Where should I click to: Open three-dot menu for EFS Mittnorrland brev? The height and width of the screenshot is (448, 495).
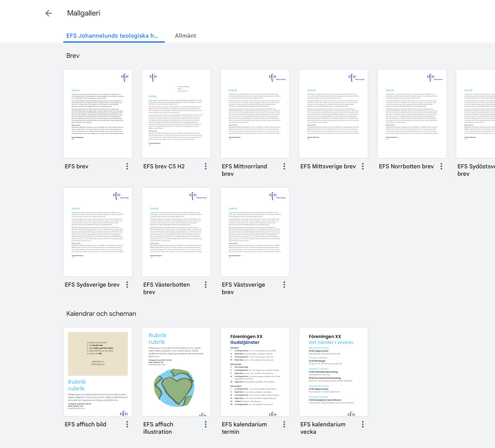click(284, 167)
